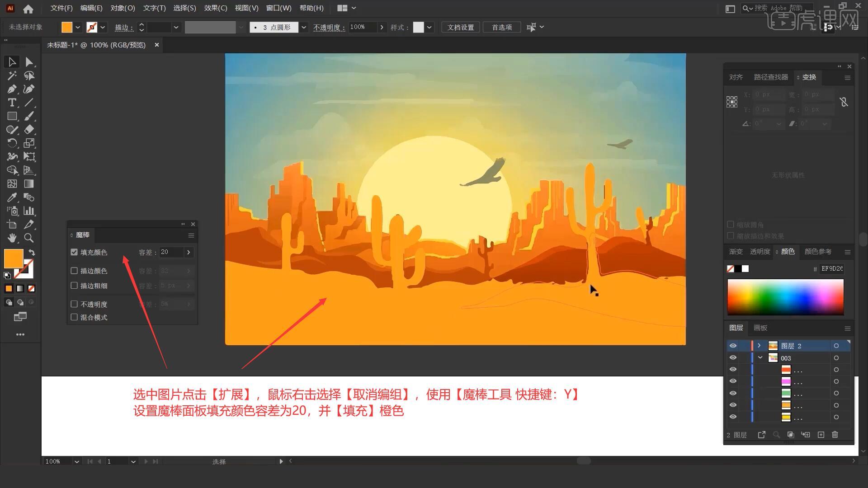Select the Magic Wand tool
This screenshot has height=488, width=868.
[x=11, y=75]
